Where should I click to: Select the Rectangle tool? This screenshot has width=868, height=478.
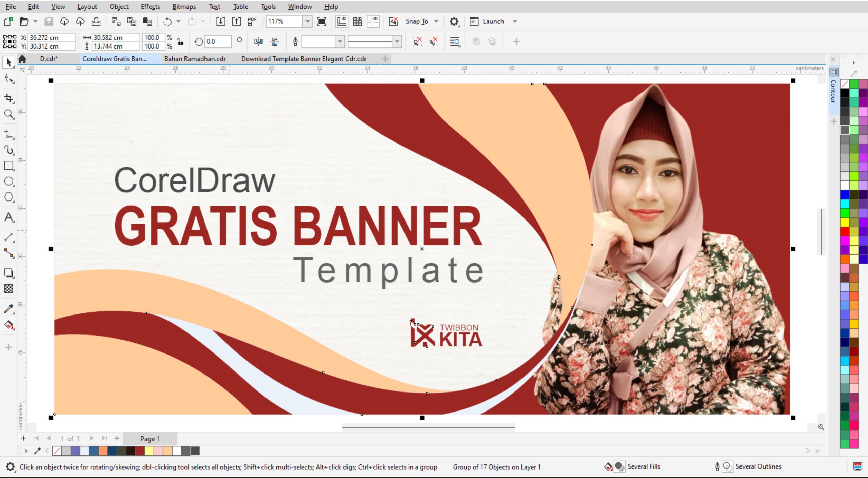pos(9,166)
